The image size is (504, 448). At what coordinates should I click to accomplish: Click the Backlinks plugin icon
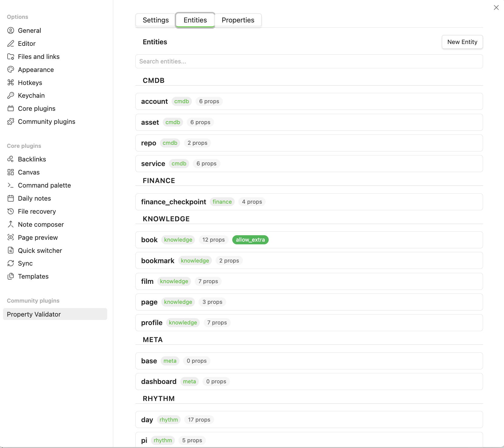[x=11, y=159]
